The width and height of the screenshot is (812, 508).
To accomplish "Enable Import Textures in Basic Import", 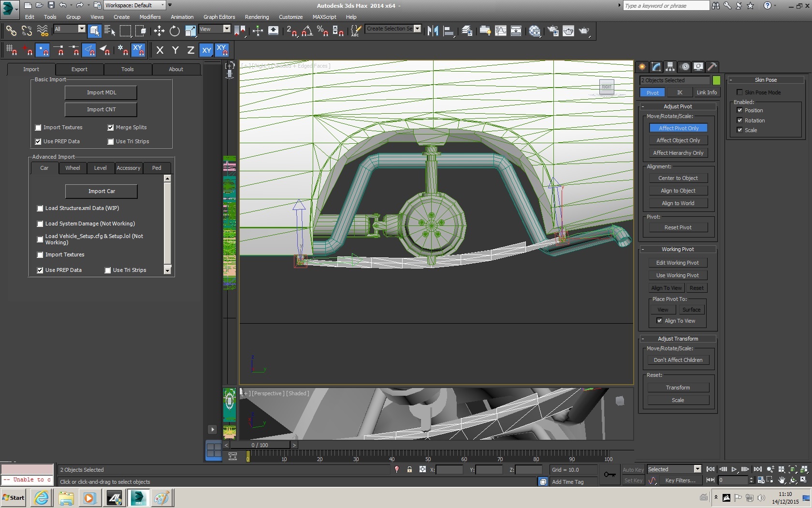I will (x=38, y=128).
